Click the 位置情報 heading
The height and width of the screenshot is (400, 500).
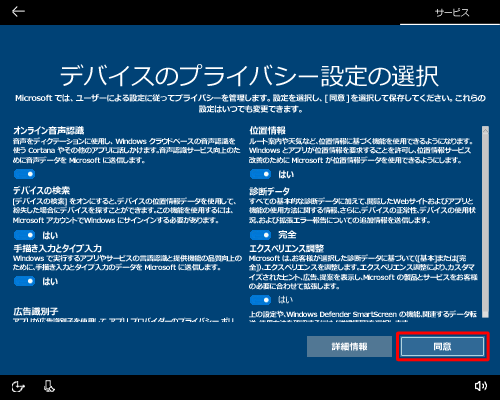tap(267, 130)
